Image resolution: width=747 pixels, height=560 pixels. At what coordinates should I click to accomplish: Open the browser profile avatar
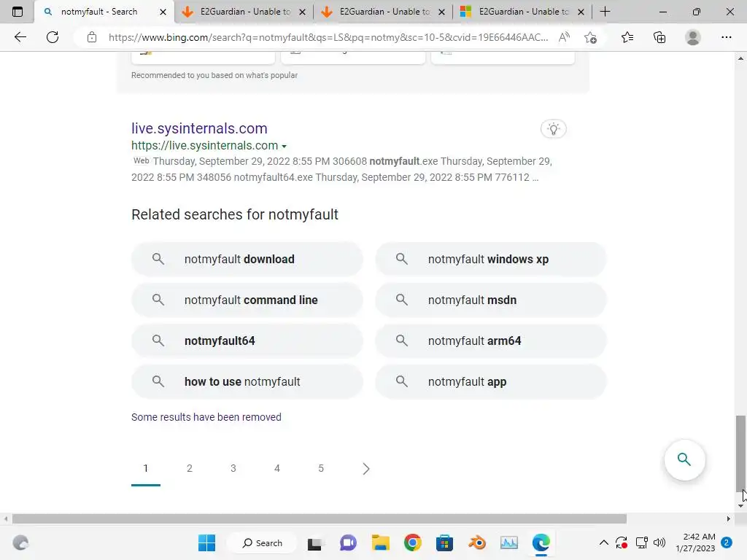(x=693, y=37)
